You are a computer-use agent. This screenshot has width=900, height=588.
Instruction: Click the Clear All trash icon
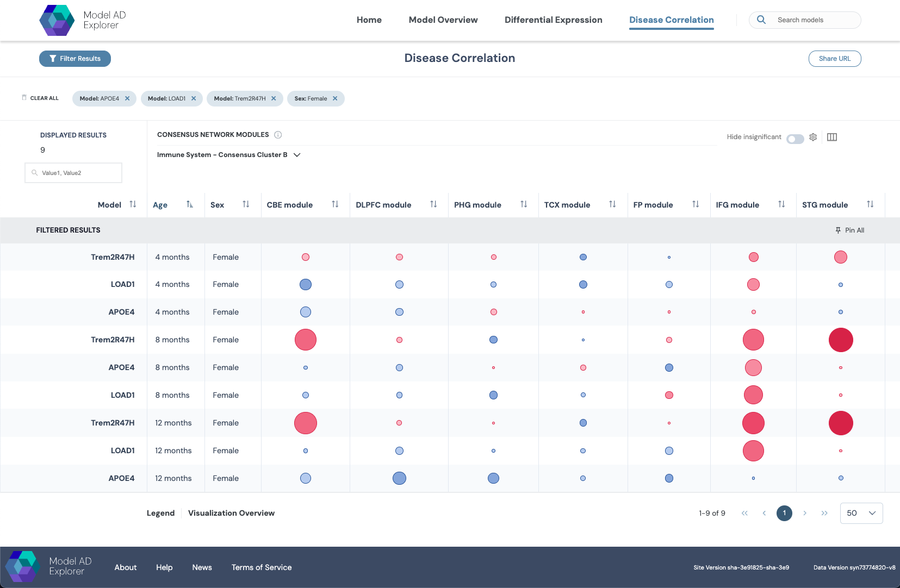tap(24, 98)
